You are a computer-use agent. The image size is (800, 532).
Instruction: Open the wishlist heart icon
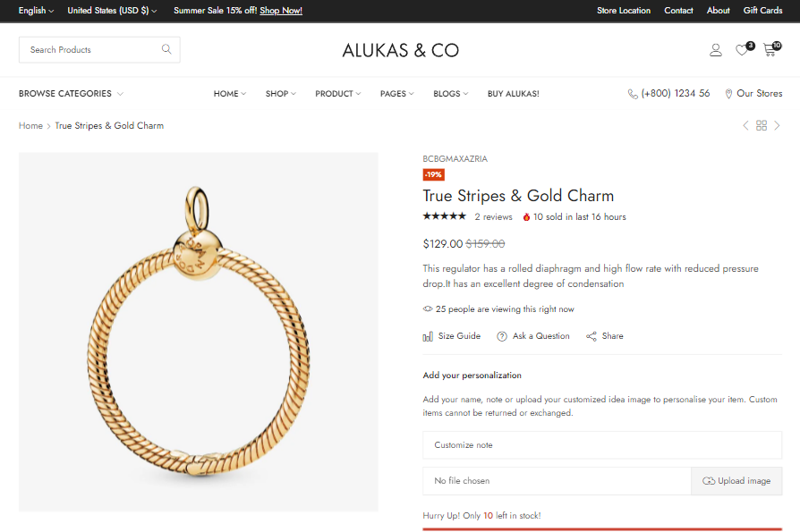click(742, 50)
